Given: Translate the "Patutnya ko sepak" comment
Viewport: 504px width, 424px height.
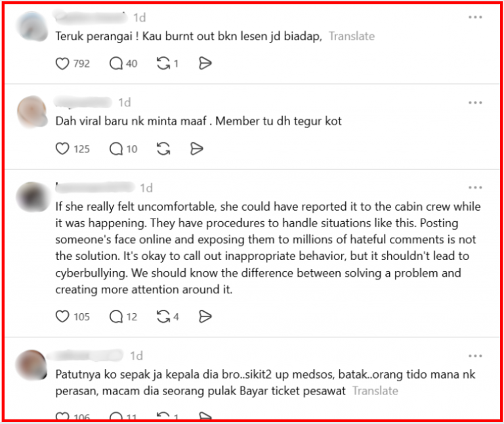Looking at the screenshot, I should point(375,391).
